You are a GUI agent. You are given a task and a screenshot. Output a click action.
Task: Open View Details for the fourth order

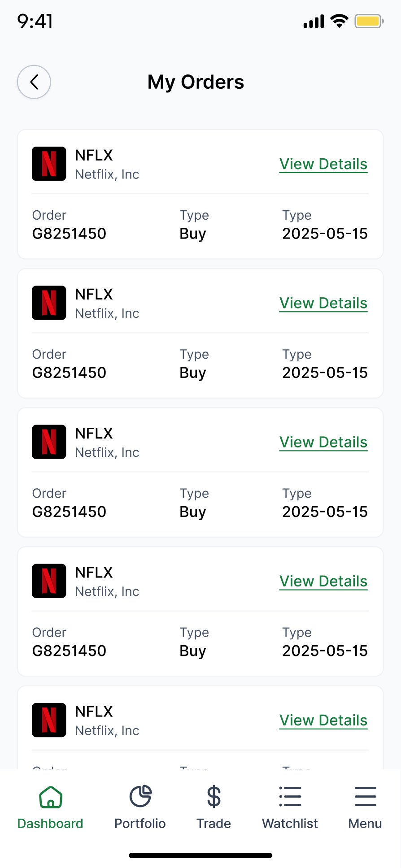(323, 581)
